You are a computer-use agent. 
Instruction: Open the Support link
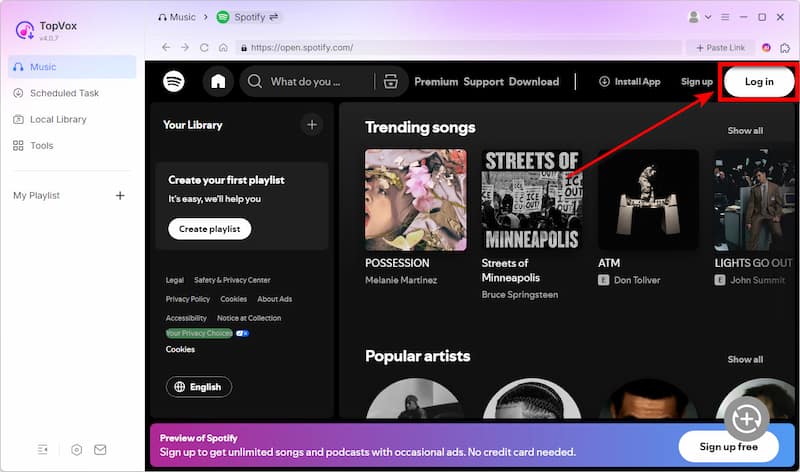pyautogui.click(x=484, y=82)
